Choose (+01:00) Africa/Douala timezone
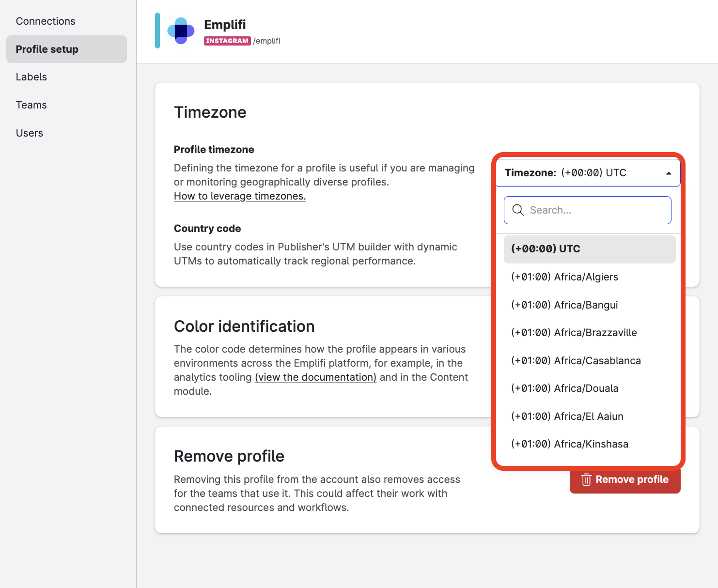Viewport: 718px width, 588px height. point(590,388)
